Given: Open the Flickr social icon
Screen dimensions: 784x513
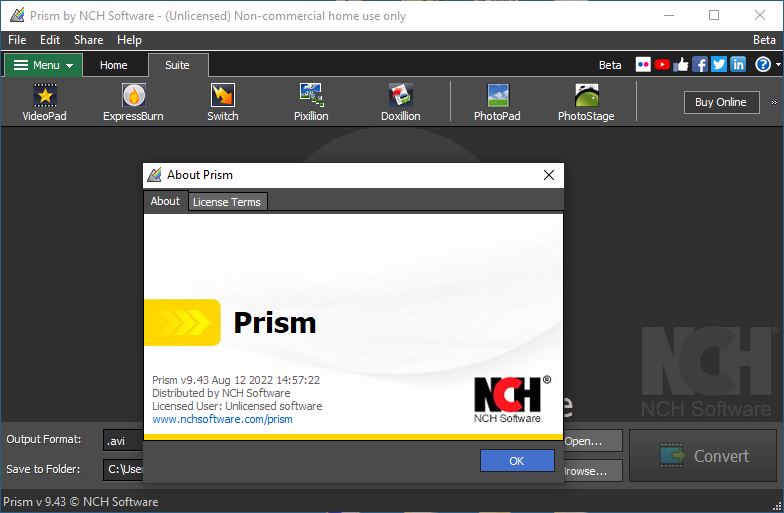Looking at the screenshot, I should coord(643,64).
